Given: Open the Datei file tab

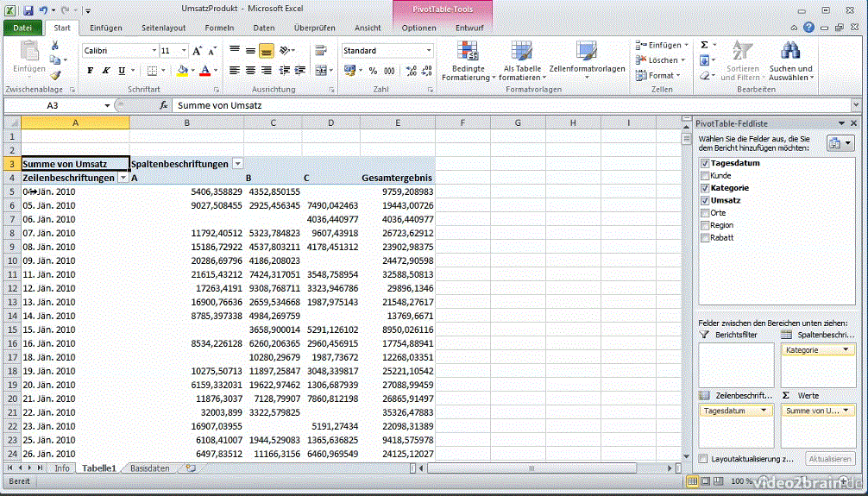Looking at the screenshot, I should click(x=22, y=28).
